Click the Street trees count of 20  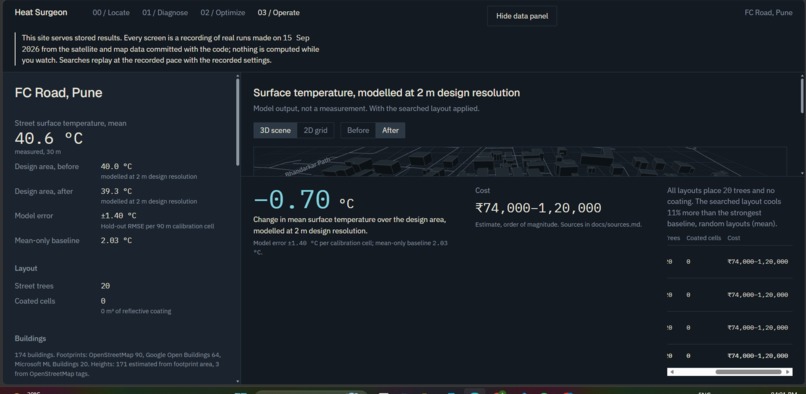[105, 286]
